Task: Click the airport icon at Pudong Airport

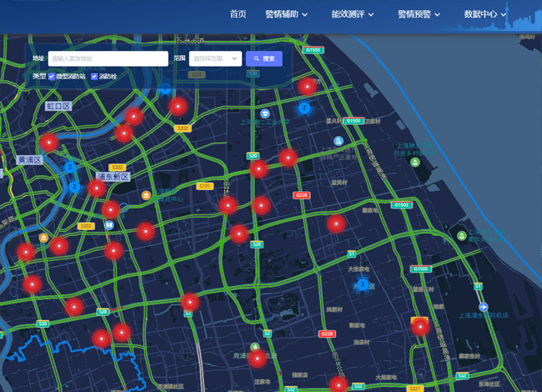Action: (x=484, y=306)
